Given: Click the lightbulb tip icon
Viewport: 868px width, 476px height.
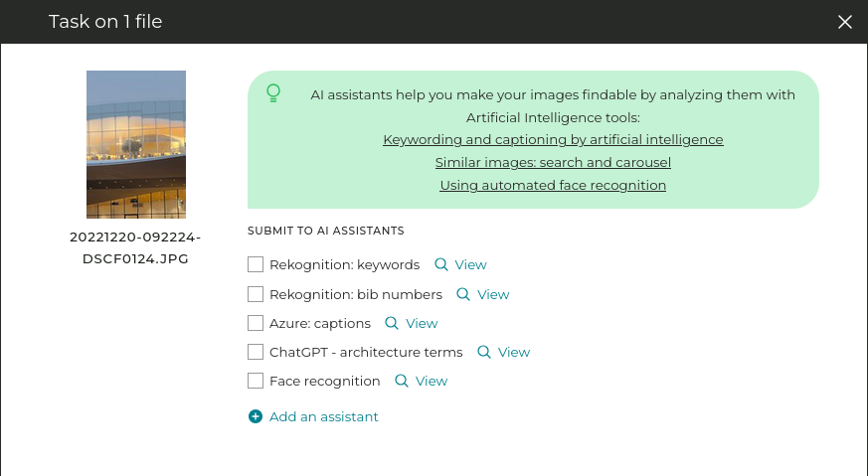Looking at the screenshot, I should [273, 93].
